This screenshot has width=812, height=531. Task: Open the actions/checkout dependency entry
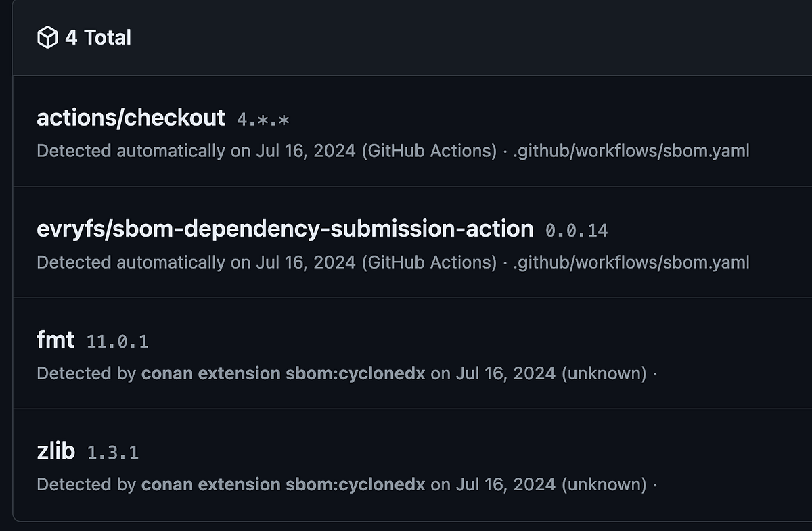pyautogui.click(x=131, y=118)
